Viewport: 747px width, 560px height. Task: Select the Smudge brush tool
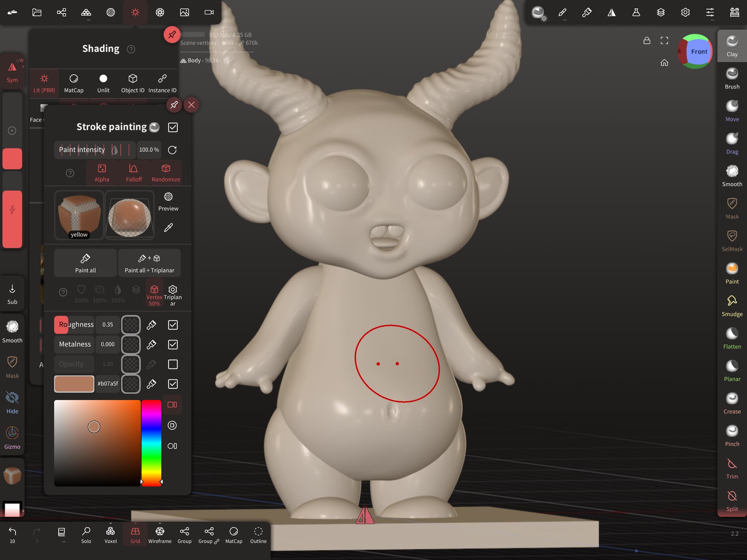[x=731, y=305]
